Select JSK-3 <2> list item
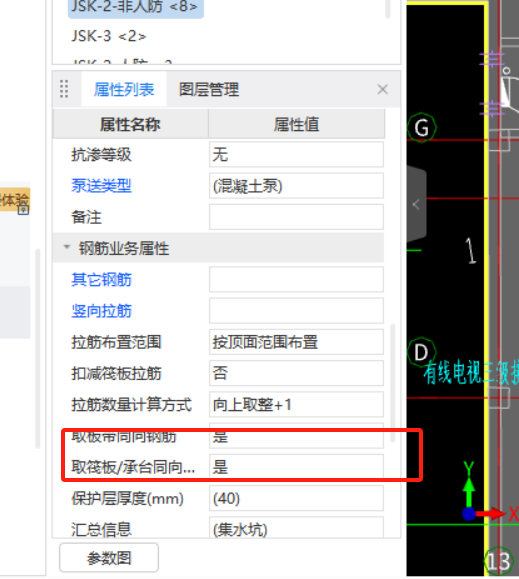The image size is (519, 579). click(109, 36)
